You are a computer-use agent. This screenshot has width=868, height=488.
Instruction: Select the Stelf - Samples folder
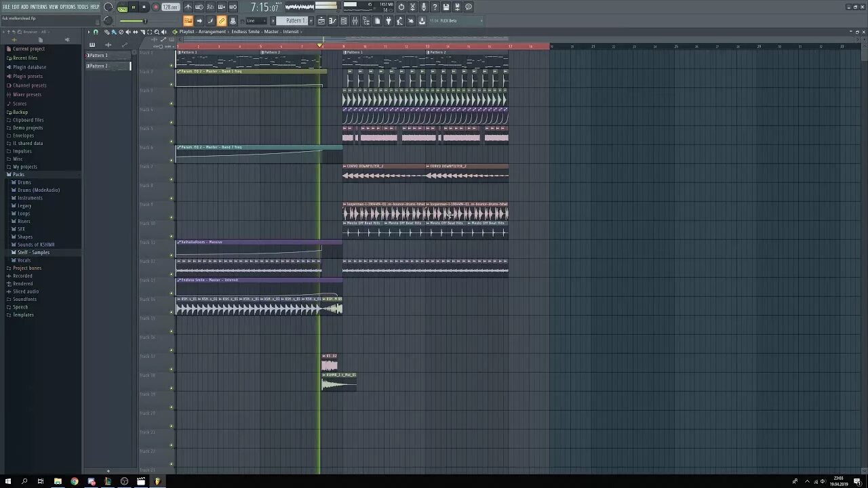point(33,252)
